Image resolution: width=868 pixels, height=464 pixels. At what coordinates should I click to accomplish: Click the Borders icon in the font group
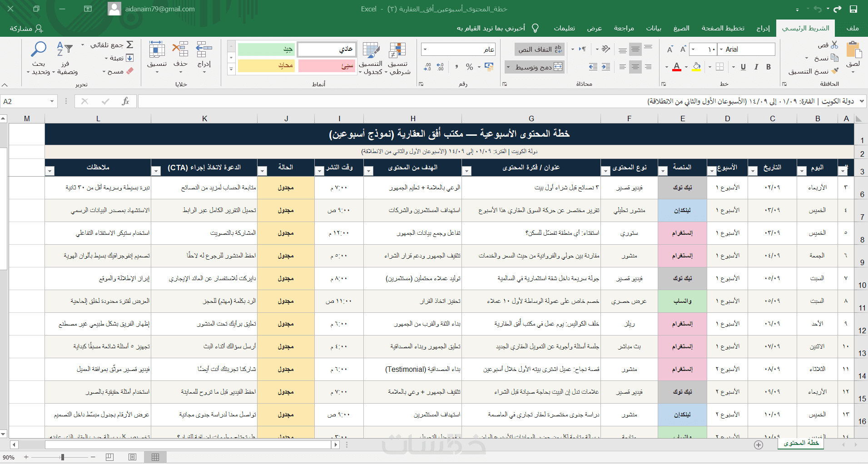(720, 67)
